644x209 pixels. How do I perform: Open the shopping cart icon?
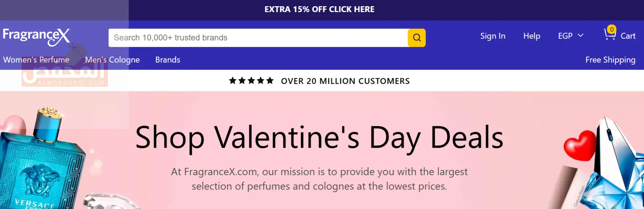coord(609,36)
